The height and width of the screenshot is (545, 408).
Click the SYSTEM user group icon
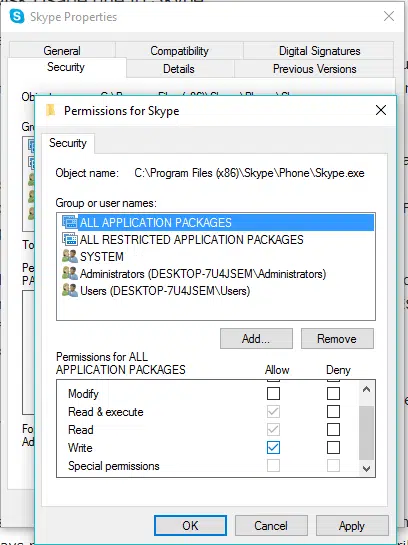point(70,256)
